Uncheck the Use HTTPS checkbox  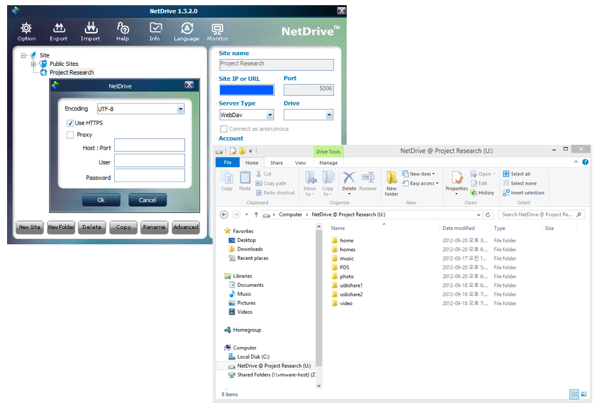tap(70, 123)
